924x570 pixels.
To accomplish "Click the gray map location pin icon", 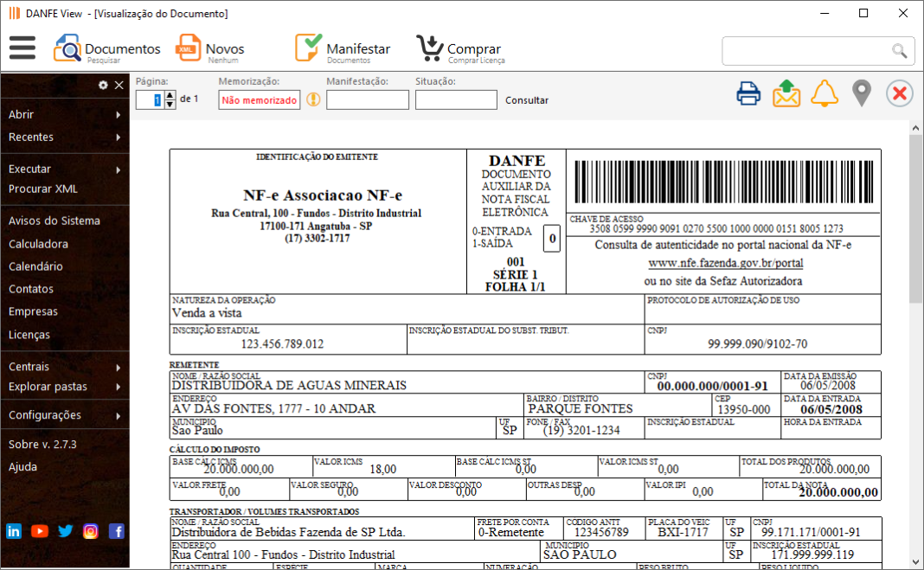I will [x=861, y=93].
